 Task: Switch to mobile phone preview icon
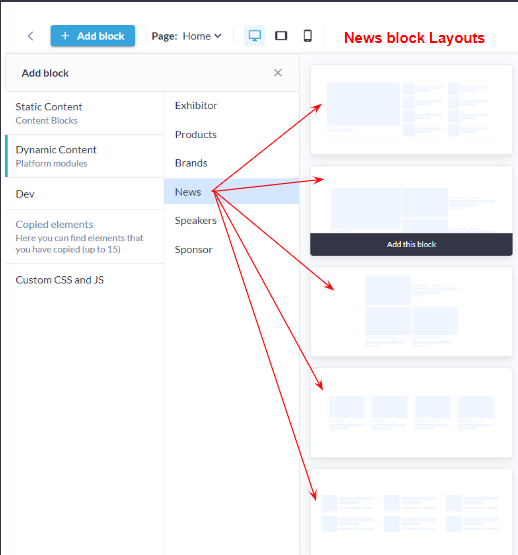tap(308, 36)
